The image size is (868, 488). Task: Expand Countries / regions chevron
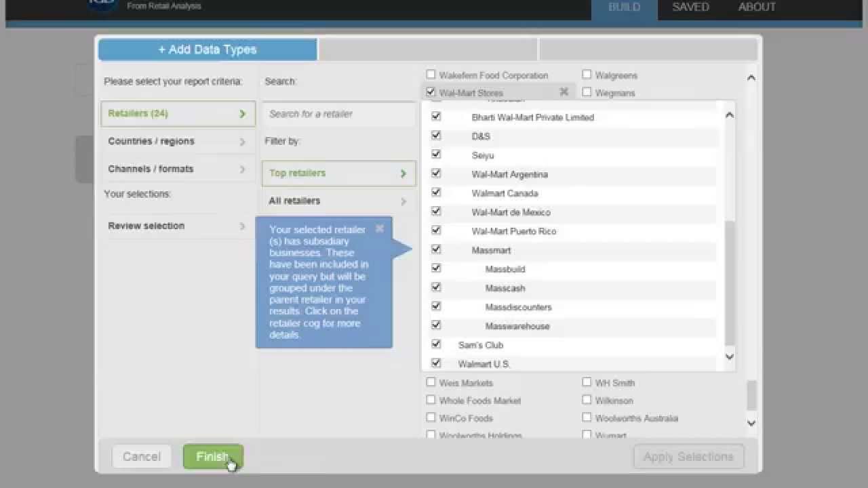click(x=242, y=142)
